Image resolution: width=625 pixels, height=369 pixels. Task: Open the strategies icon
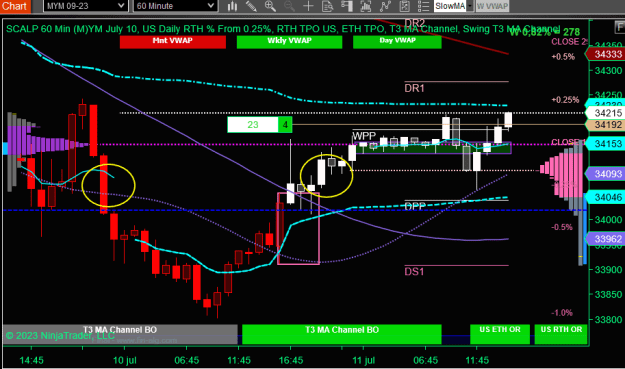tap(404, 6)
